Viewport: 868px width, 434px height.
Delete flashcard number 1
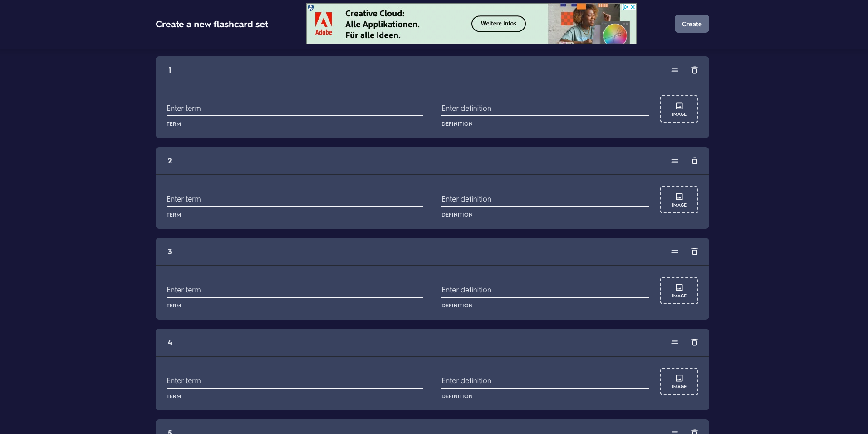click(694, 70)
